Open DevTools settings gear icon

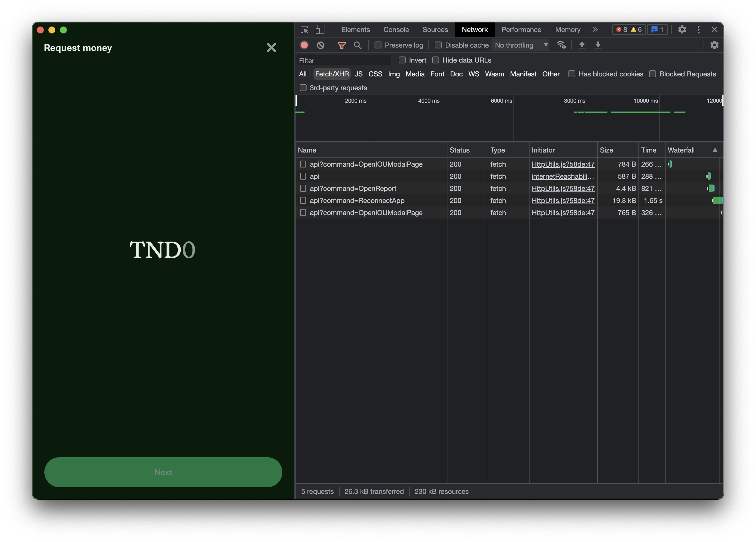[682, 30]
